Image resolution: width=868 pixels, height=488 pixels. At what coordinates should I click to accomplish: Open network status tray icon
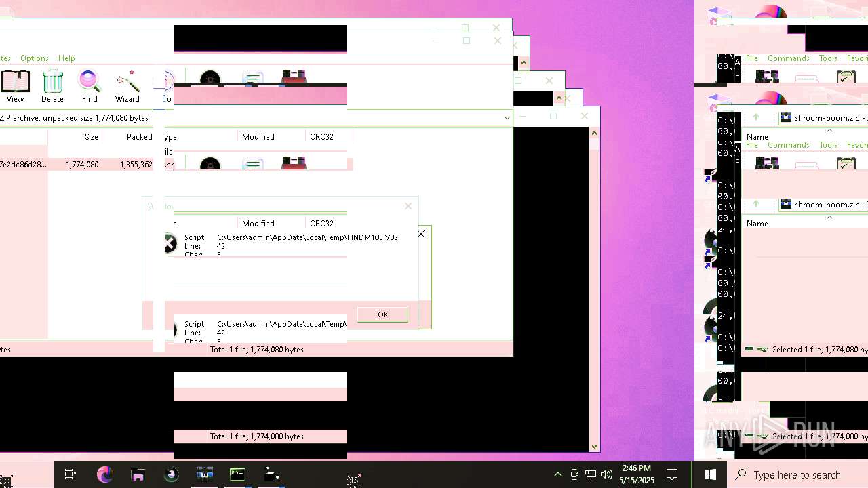tap(591, 474)
